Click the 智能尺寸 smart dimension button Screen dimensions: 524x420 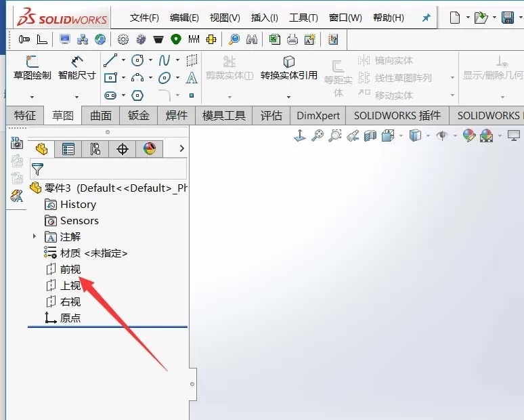point(77,68)
